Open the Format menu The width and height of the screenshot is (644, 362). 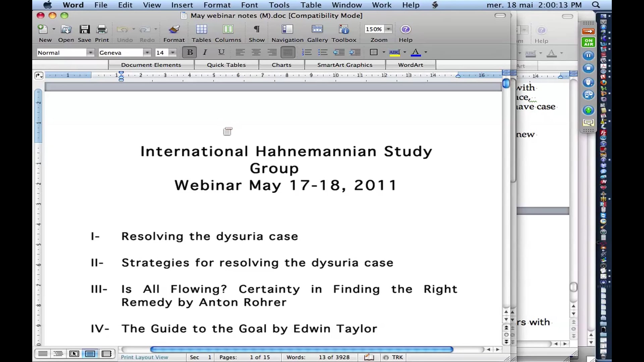[217, 5]
